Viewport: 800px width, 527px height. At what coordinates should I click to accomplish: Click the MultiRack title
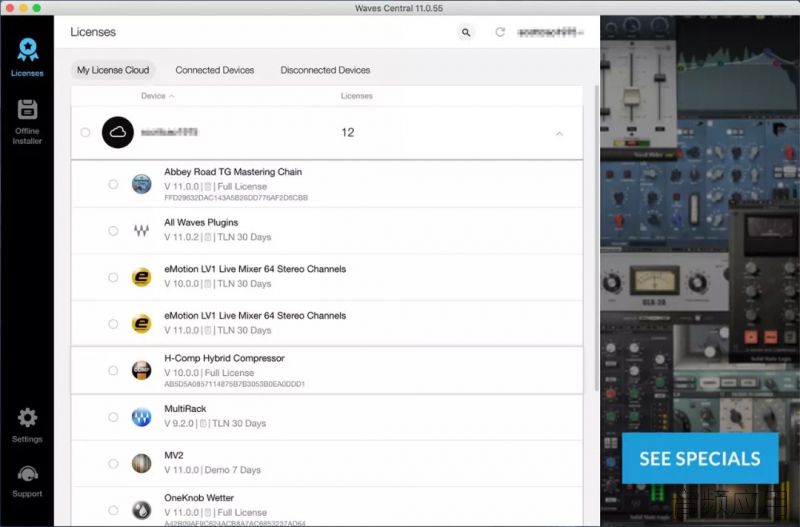click(x=185, y=409)
